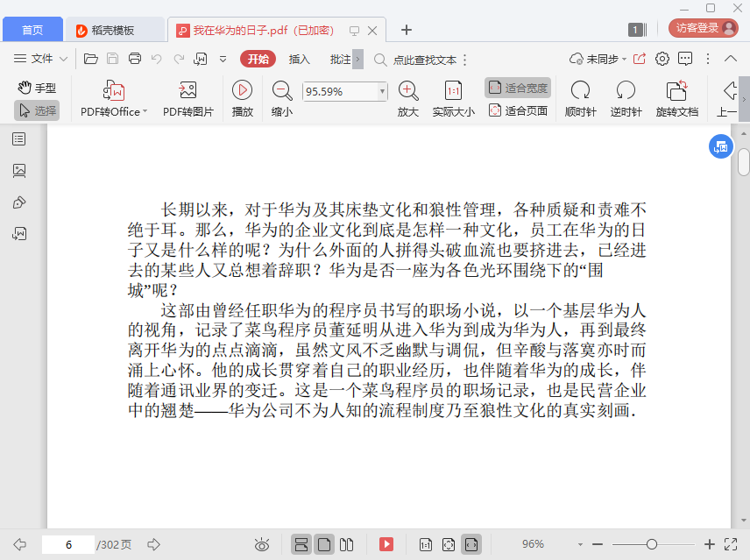Screen dimensions: 750x560
Task: Toggle fit page icon in status bar
Action: tap(449, 544)
